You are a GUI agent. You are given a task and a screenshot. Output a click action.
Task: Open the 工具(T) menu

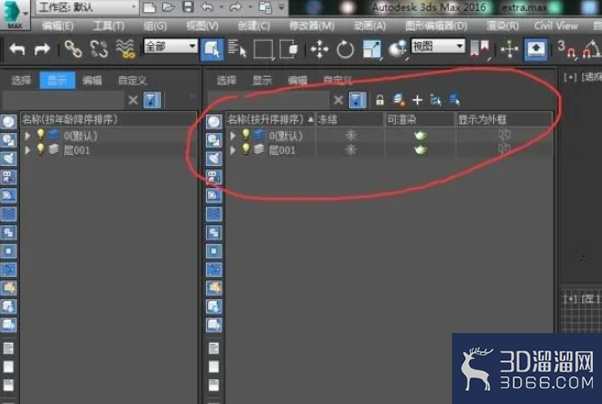point(109,26)
